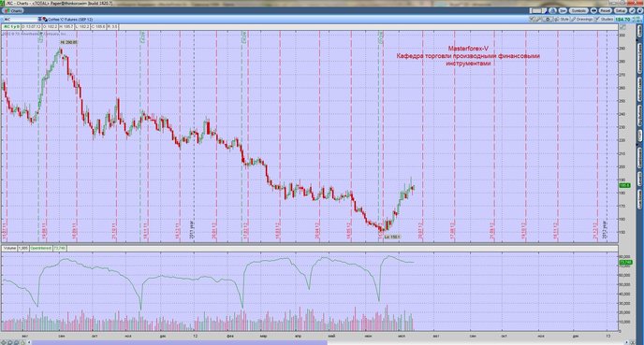644x345 pixels.
Task: Open the Setup menu button
Action: [621, 10]
